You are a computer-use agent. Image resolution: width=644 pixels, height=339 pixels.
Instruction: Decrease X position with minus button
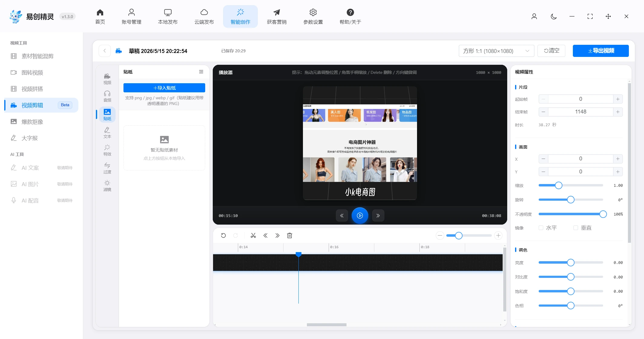pyautogui.click(x=544, y=159)
